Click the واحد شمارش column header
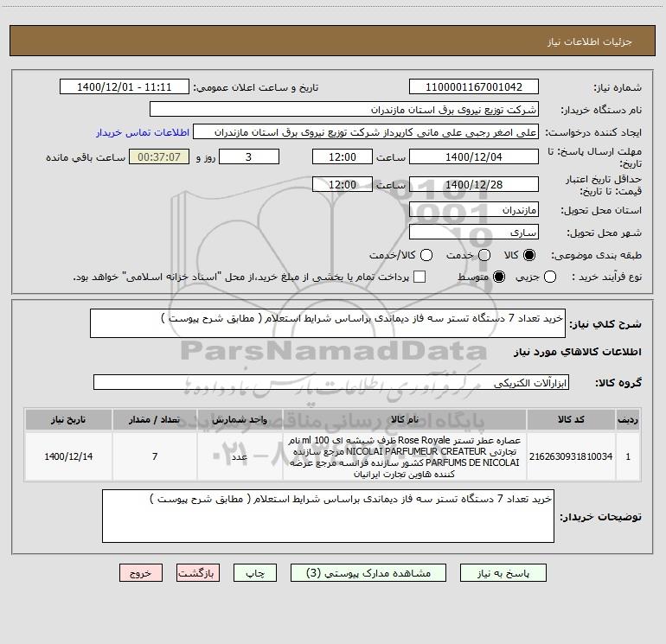Viewport: 666px width, 644px height. (x=240, y=420)
